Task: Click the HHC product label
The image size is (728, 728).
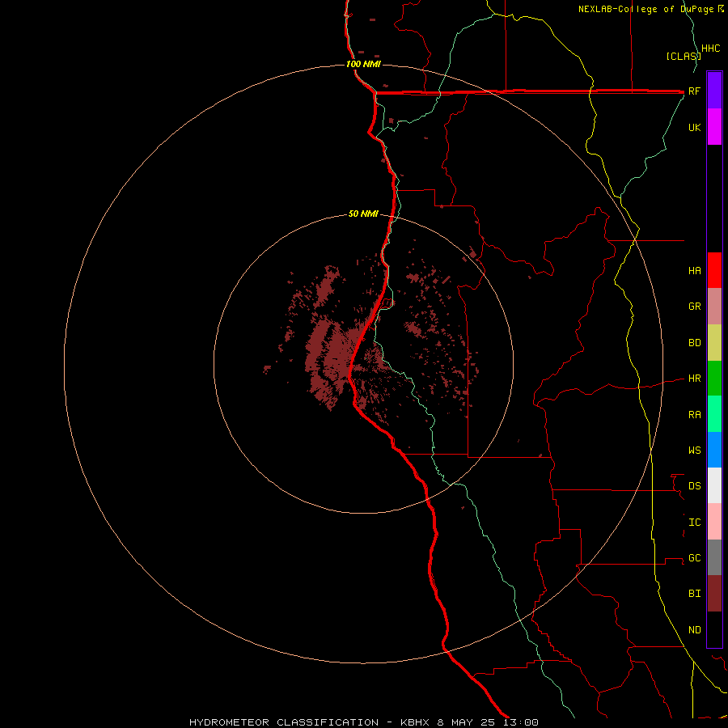Action: point(711,49)
